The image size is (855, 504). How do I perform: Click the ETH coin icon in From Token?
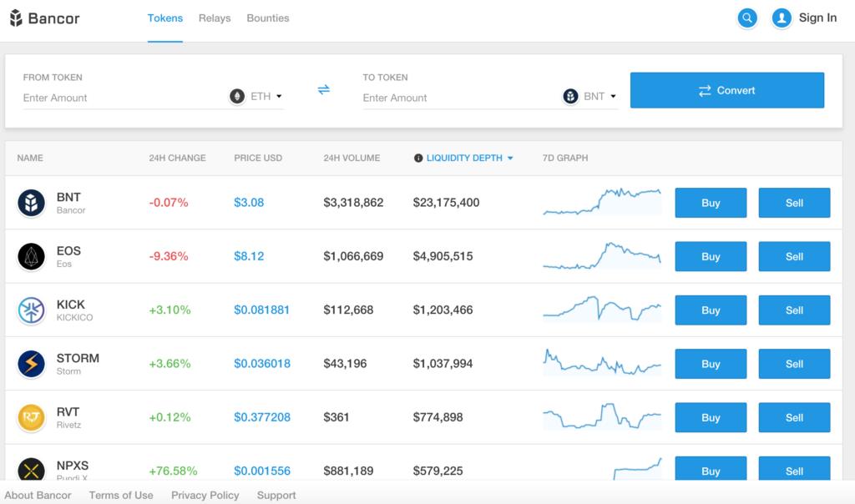[x=236, y=97]
